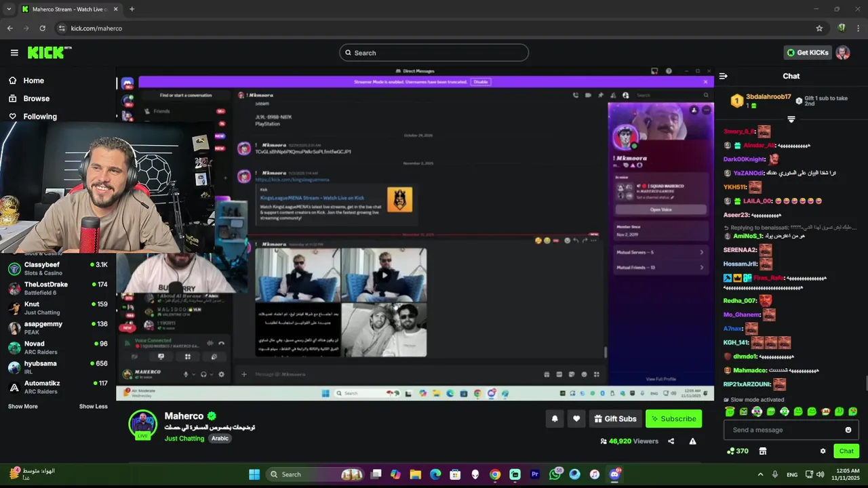Open user Dark00Knight in chat
868x488 pixels.
pyautogui.click(x=744, y=159)
